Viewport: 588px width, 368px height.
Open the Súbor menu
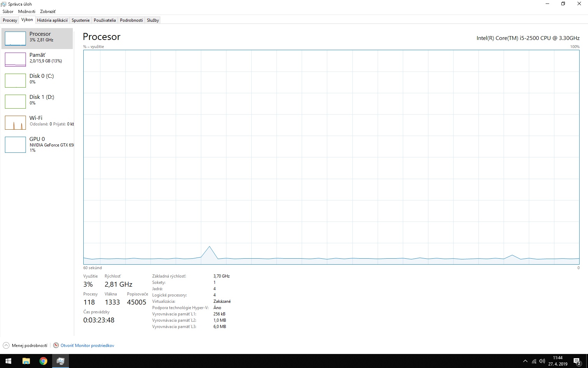tap(8, 12)
